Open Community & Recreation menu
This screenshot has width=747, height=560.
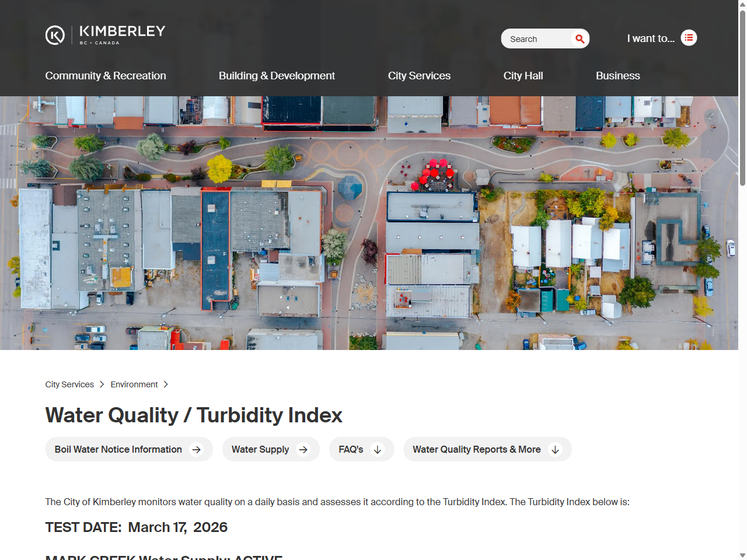coord(106,76)
